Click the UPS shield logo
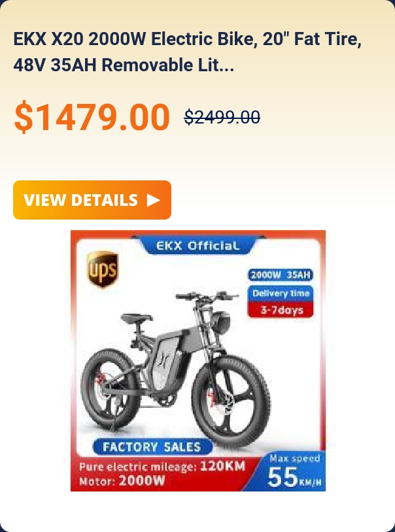This screenshot has width=395, height=532. click(102, 269)
